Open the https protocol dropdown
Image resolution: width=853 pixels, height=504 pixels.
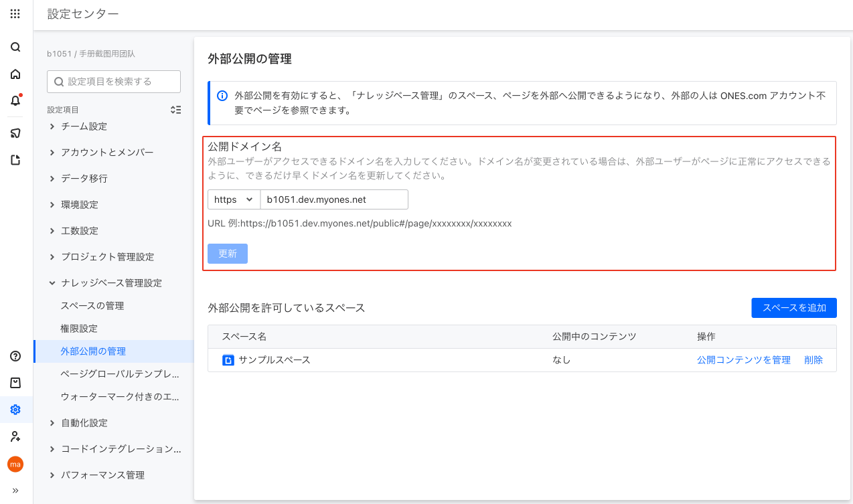point(234,199)
